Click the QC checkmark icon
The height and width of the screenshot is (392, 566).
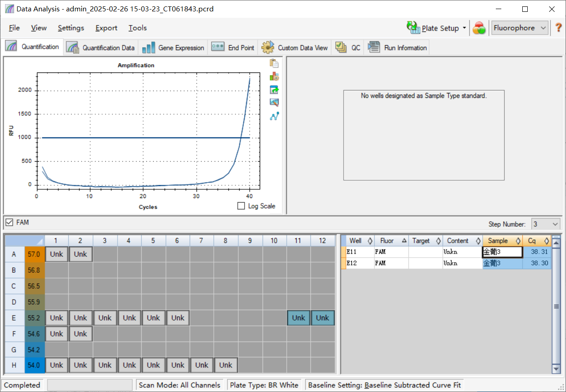(341, 47)
